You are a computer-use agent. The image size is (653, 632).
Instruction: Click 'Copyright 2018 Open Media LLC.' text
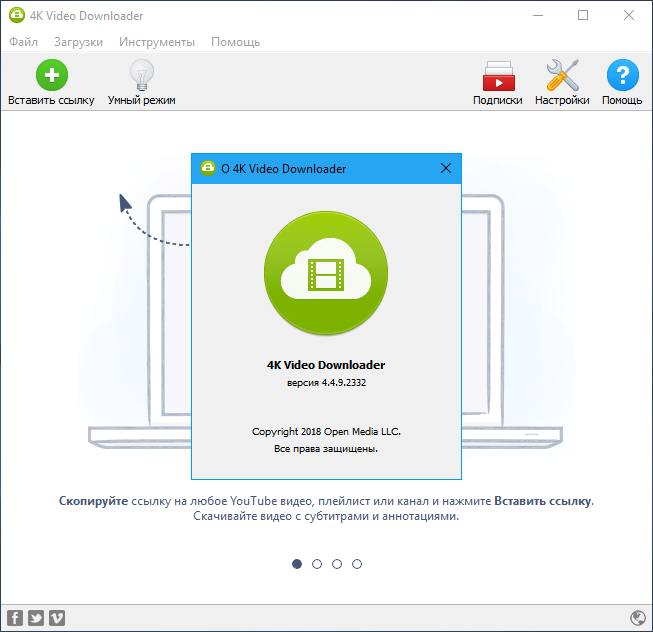(326, 432)
